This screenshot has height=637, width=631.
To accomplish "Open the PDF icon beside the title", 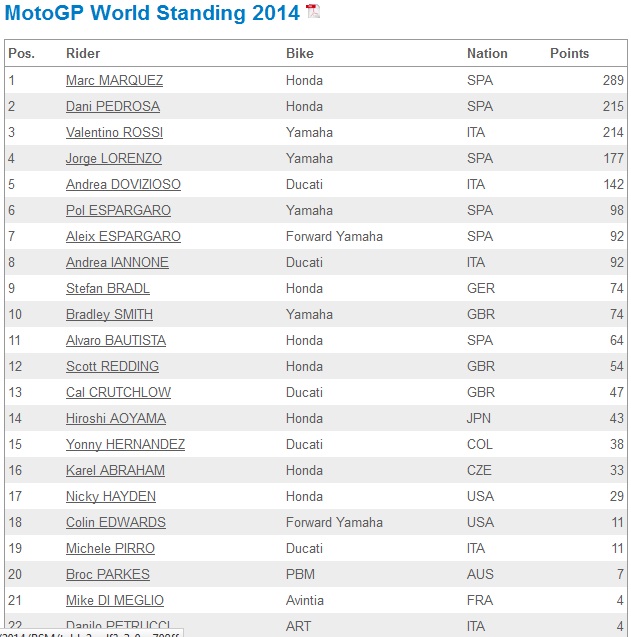I will click(x=313, y=11).
